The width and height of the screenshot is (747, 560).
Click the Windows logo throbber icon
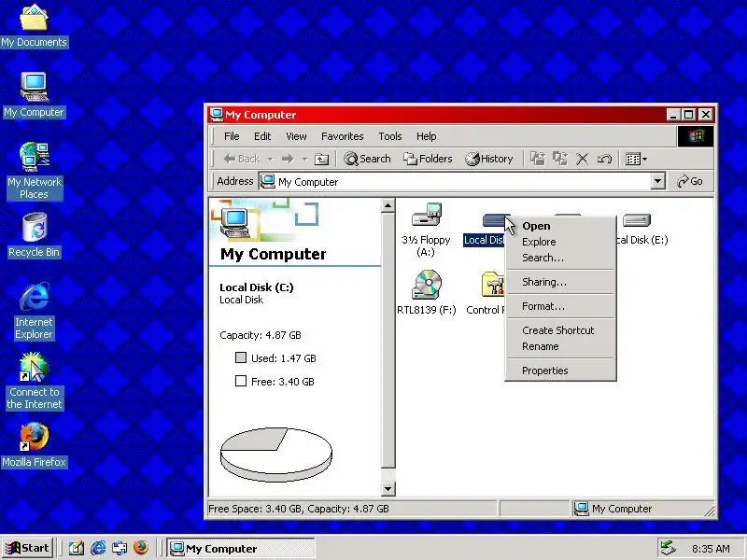(x=696, y=136)
